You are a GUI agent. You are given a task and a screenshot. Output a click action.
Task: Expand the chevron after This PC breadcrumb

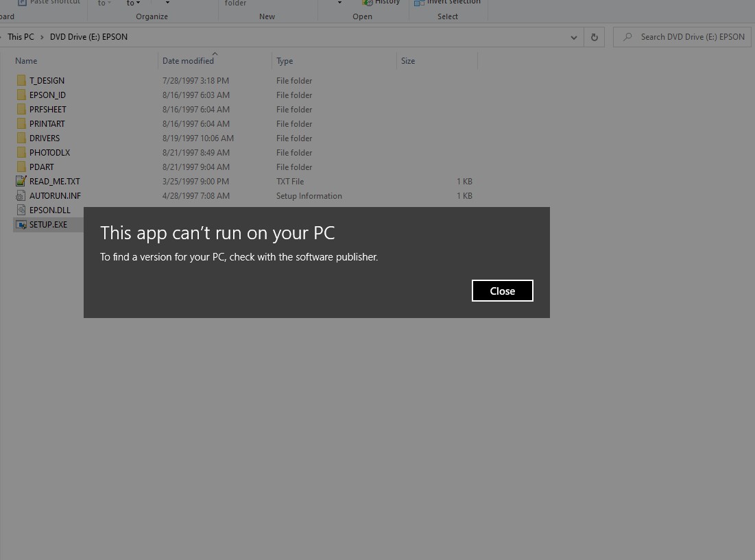(42, 37)
